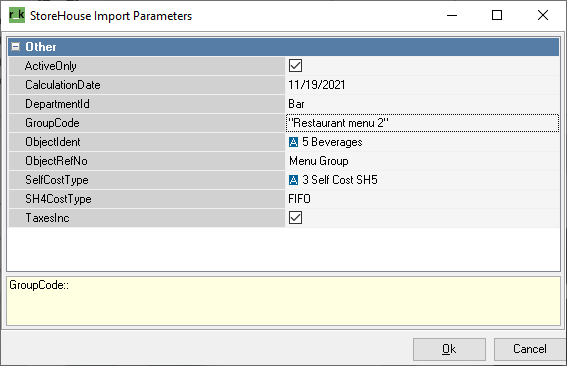Open the SH4CostType value FIFO

(x=422, y=199)
